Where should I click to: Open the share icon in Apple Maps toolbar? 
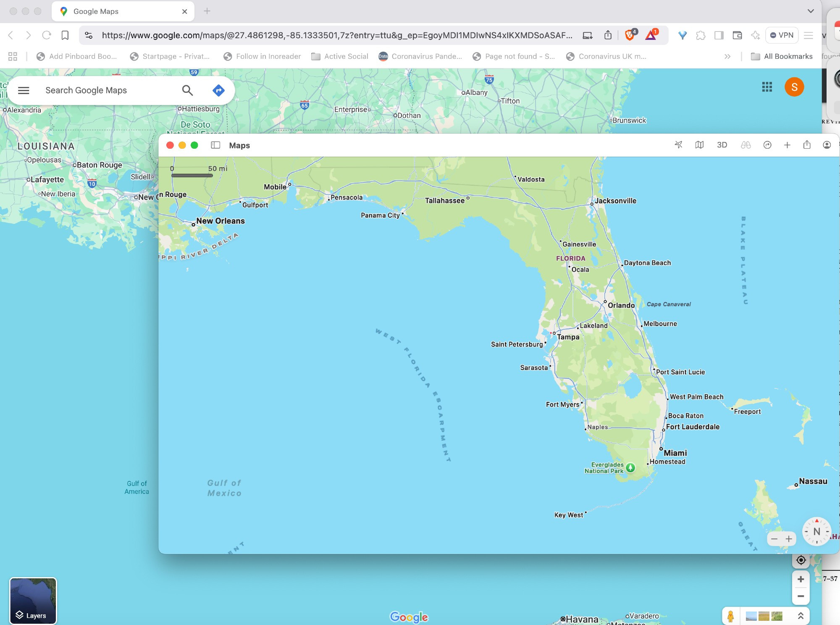coord(807,145)
